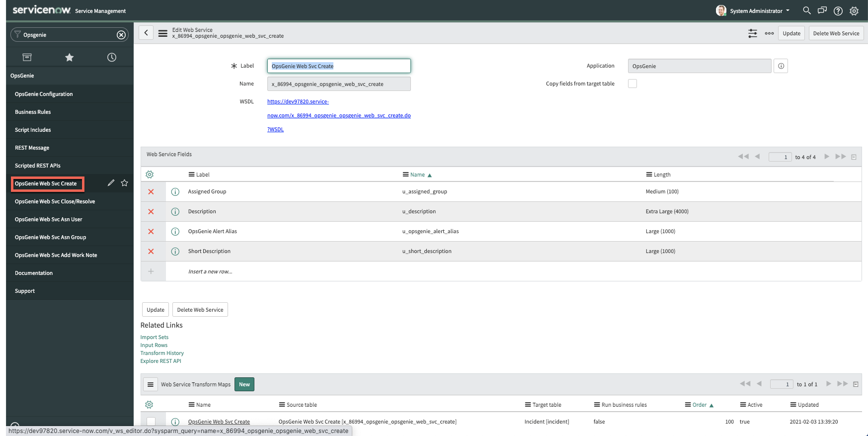This screenshot has height=436, width=868.
Task: Open the form context hamburger menu
Action: point(163,33)
